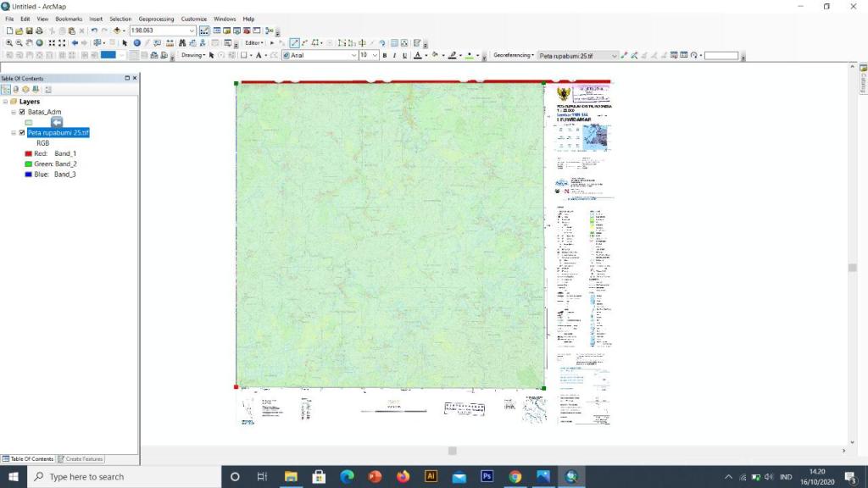Image resolution: width=868 pixels, height=488 pixels.
Task: Click the Windows taskbar search box
Action: click(125, 476)
